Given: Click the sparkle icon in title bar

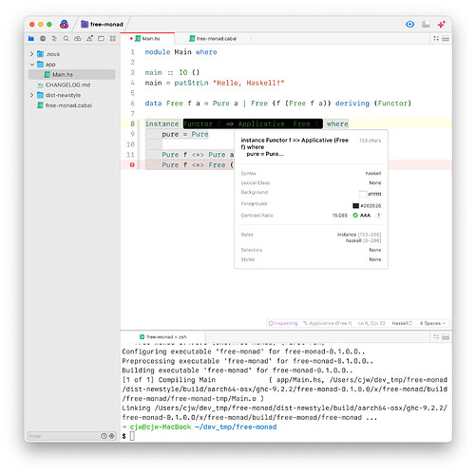Looking at the screenshot, I should [442, 24].
